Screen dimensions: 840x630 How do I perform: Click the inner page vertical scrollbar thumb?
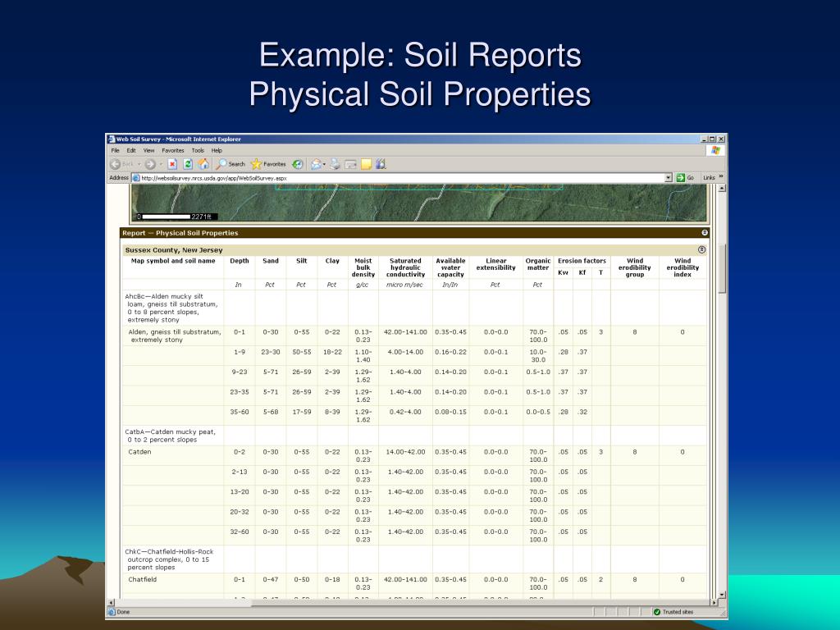pyautogui.click(x=722, y=269)
